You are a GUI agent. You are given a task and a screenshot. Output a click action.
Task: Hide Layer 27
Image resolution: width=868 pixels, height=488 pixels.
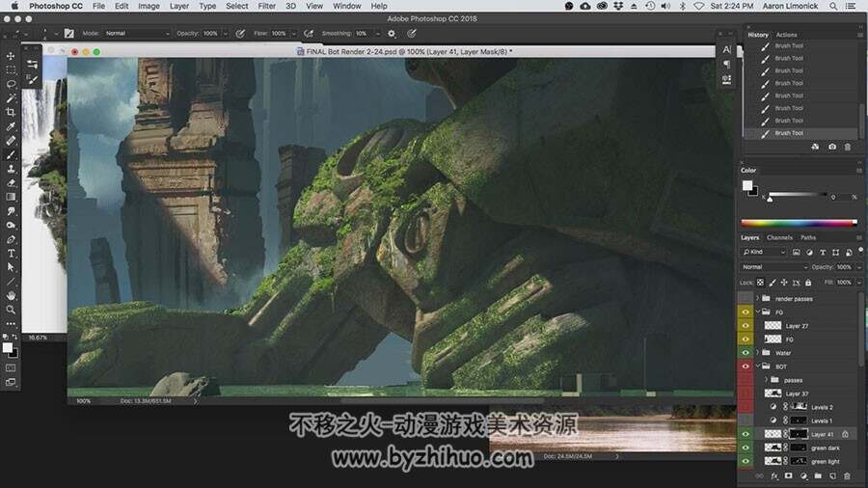point(746,326)
